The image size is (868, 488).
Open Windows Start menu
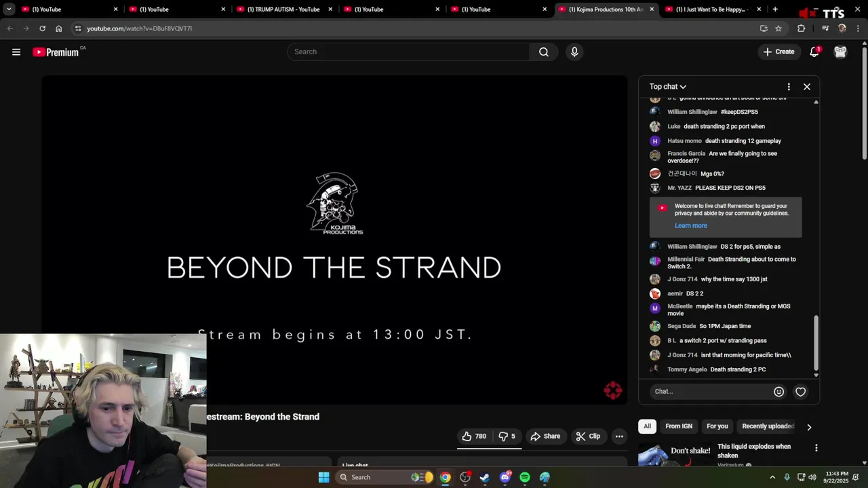[x=323, y=477]
